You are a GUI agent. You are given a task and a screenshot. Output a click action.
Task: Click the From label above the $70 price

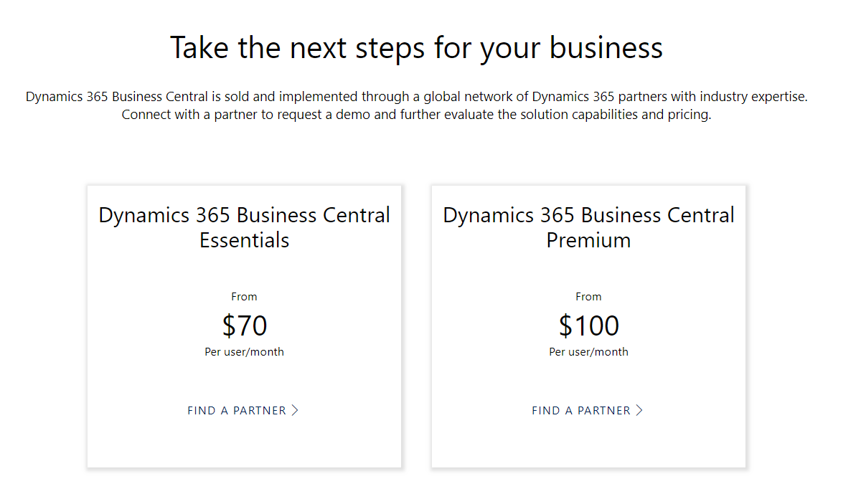(x=245, y=297)
